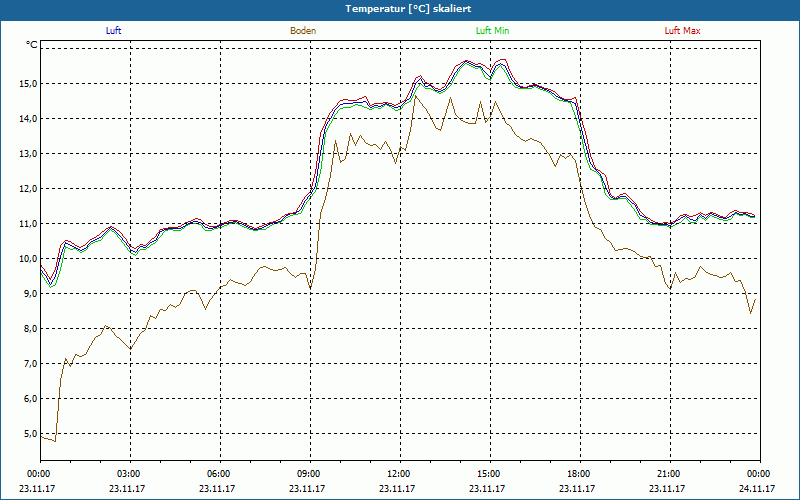Click the red 'Luft Max' legend label
The width and height of the screenshot is (800, 500).
(x=682, y=31)
